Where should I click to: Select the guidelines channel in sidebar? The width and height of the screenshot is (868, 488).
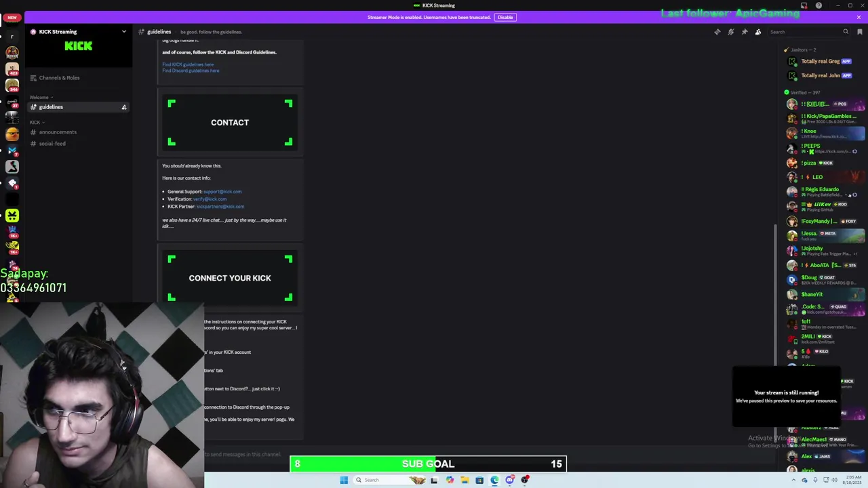tap(78, 107)
